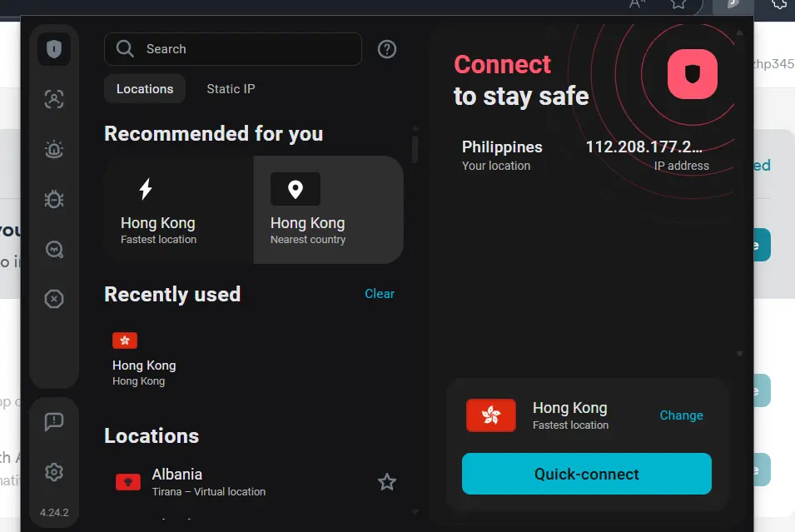Click the Quick-connect button
This screenshot has height=532, width=795.
[x=587, y=474]
